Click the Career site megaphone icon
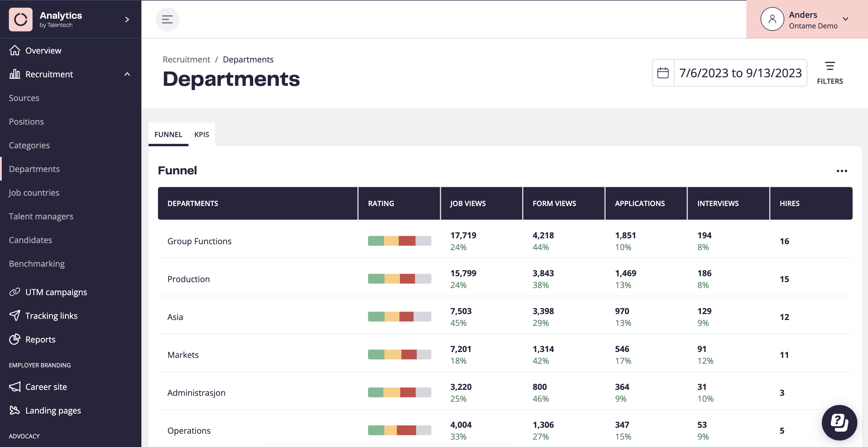 (14, 387)
